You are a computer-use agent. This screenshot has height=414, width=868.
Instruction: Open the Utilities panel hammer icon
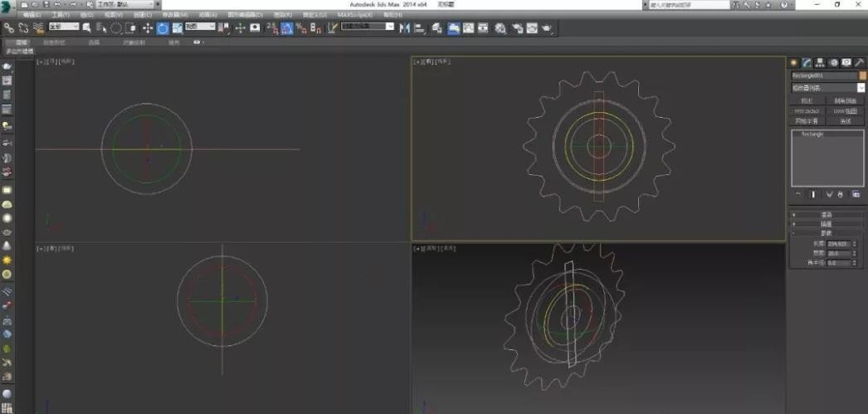(860, 62)
